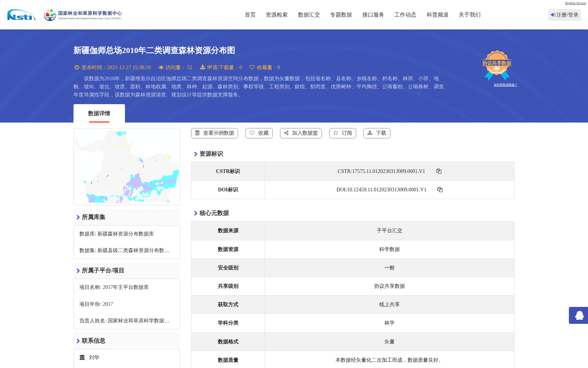588x368 pixels.
Task: Click the 发布时间 2021-12-27 15:38:18 text
Action: 116,67
